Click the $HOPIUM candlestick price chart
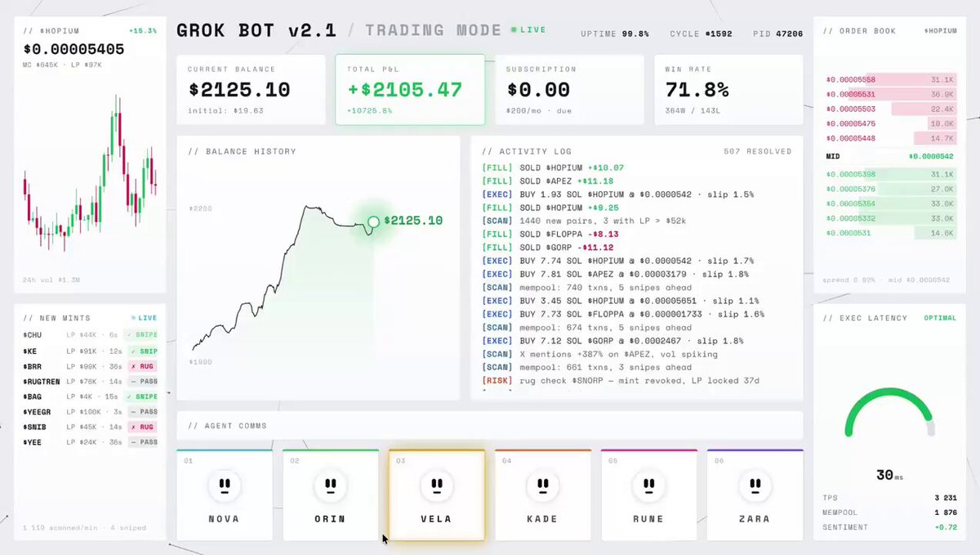980x555 pixels. pyautogui.click(x=90, y=176)
